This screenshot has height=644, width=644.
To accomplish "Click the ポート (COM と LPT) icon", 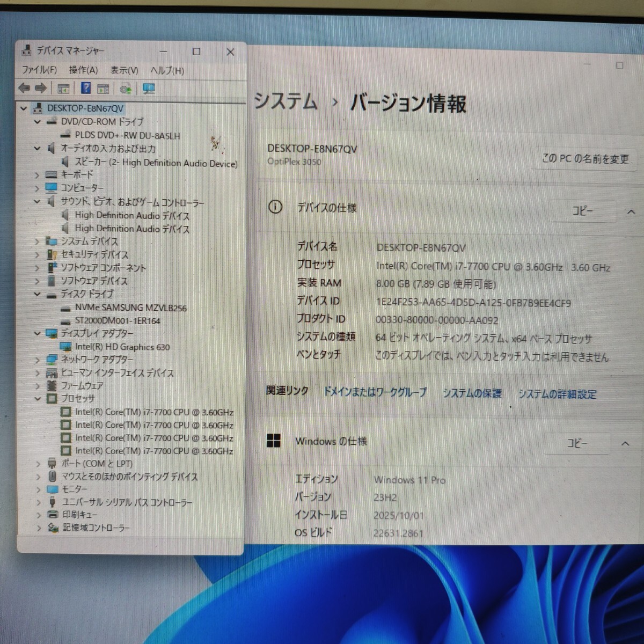I will click(x=52, y=464).
